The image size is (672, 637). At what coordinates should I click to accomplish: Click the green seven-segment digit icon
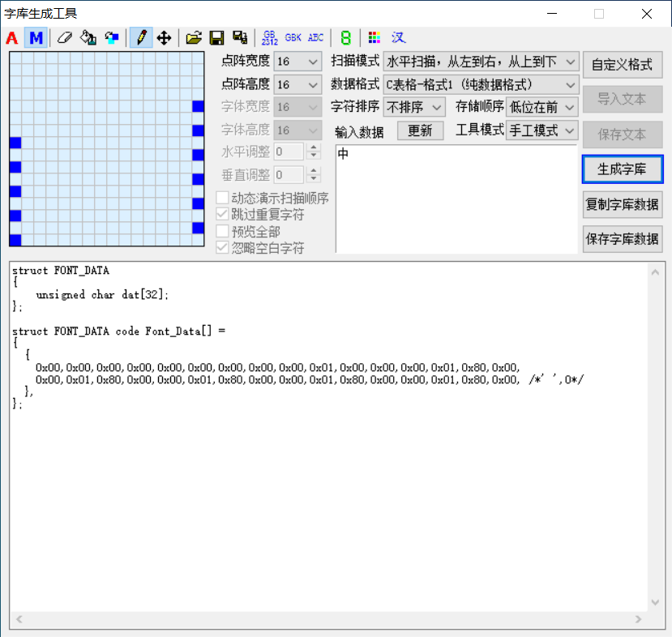point(345,38)
